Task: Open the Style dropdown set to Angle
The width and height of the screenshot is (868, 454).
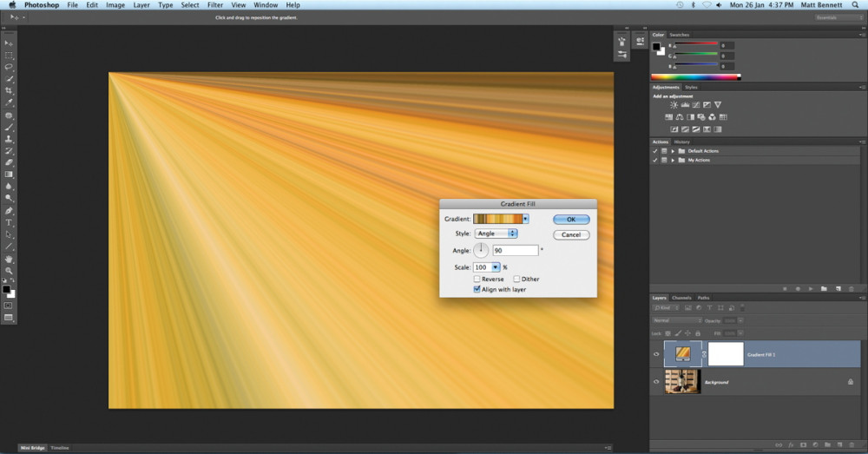Action: 496,234
